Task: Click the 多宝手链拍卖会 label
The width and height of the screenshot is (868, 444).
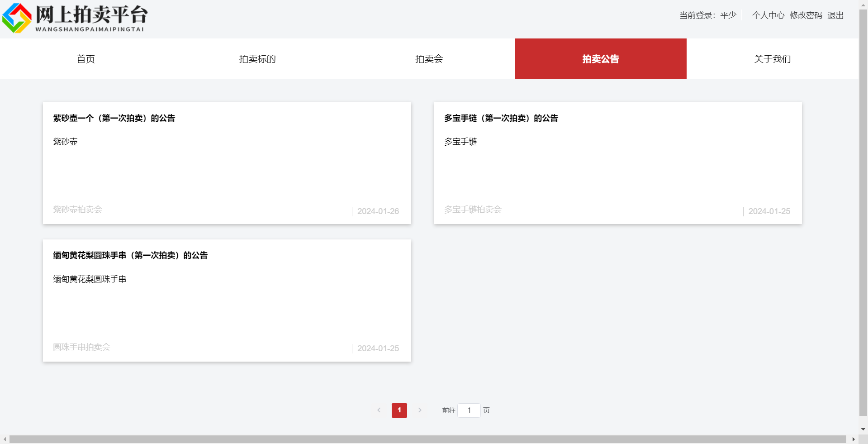Action: point(473,210)
